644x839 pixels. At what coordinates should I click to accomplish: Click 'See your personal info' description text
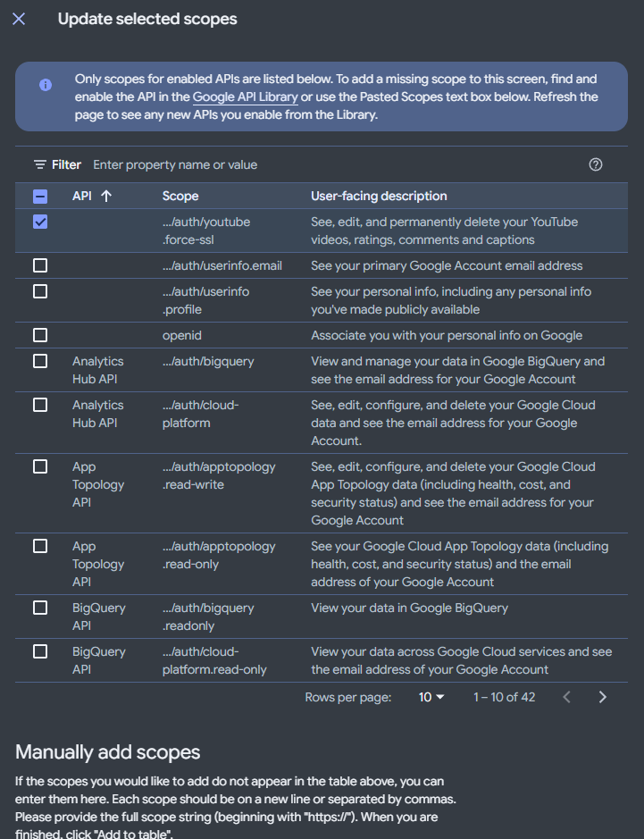451,300
